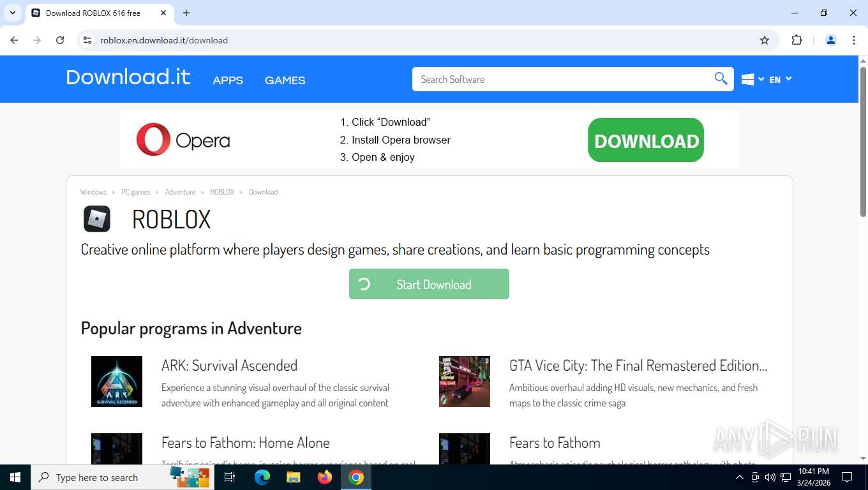
Task: Click the GTA Vice City thumbnail
Action: coord(465,382)
